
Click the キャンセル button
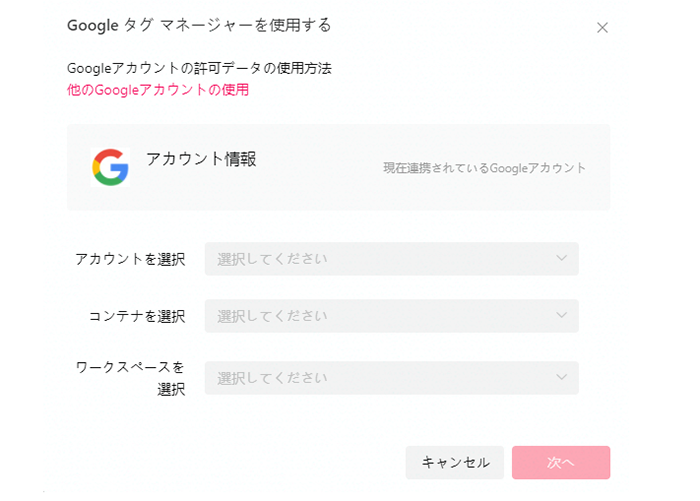454,463
